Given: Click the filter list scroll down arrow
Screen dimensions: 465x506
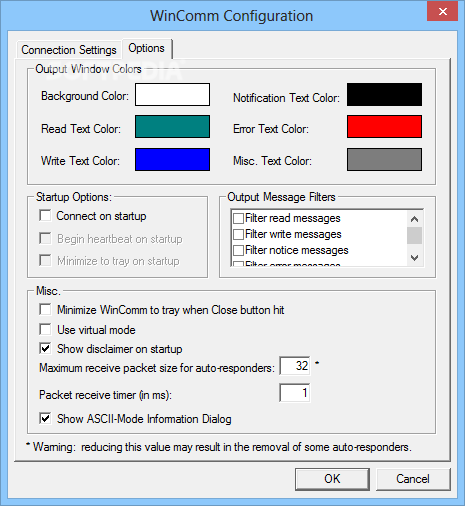Looking at the screenshot, I should pyautogui.click(x=414, y=258).
